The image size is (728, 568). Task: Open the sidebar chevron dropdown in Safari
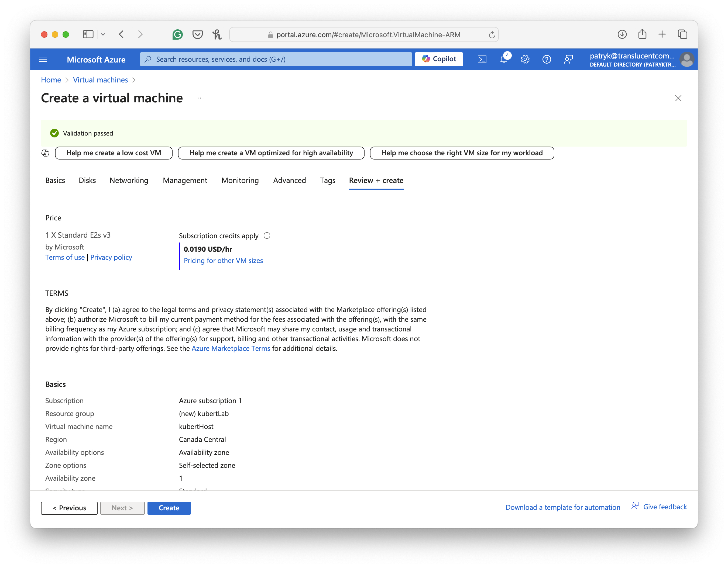tap(103, 34)
